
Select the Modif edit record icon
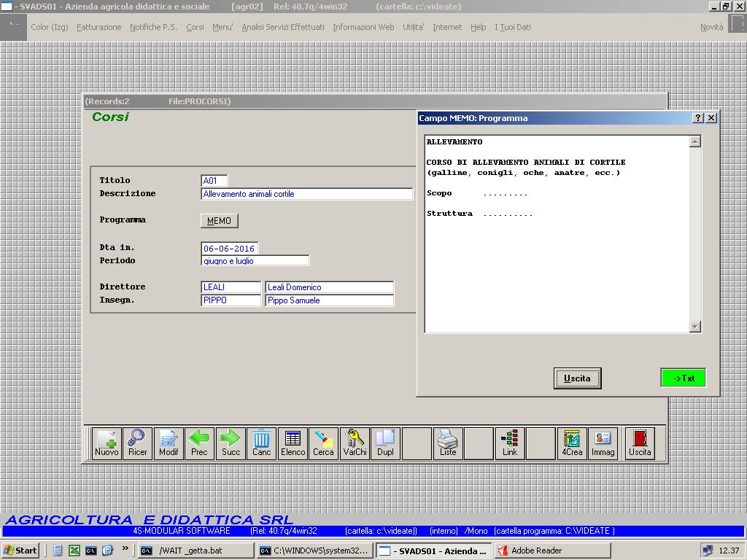click(169, 443)
